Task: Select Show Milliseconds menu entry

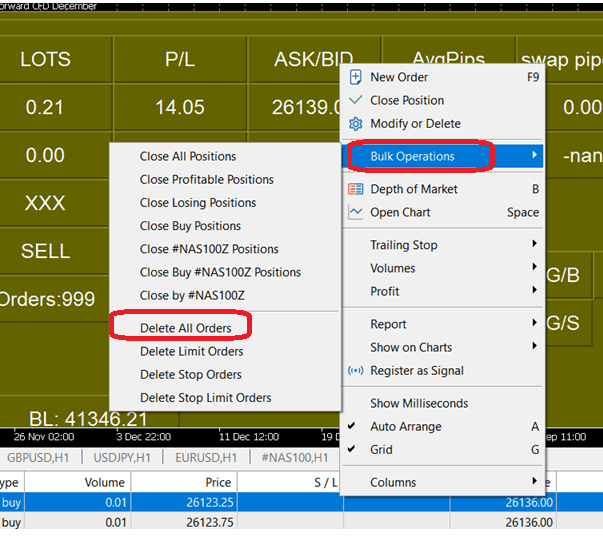Action: click(x=443, y=403)
